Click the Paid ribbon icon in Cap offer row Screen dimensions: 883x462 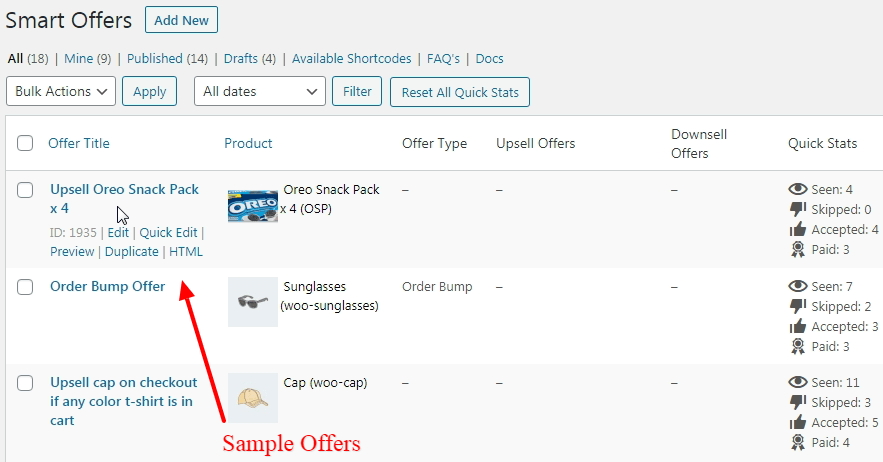pyautogui.click(x=797, y=442)
